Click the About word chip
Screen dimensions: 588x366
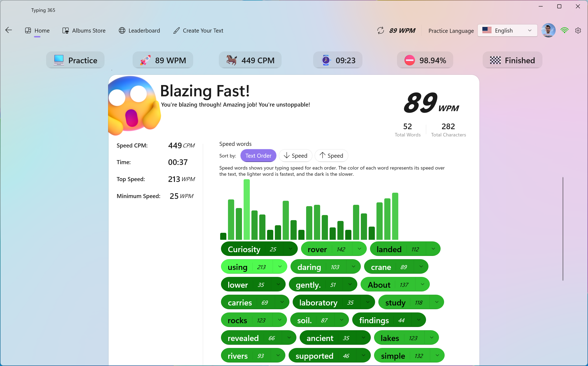pos(395,284)
